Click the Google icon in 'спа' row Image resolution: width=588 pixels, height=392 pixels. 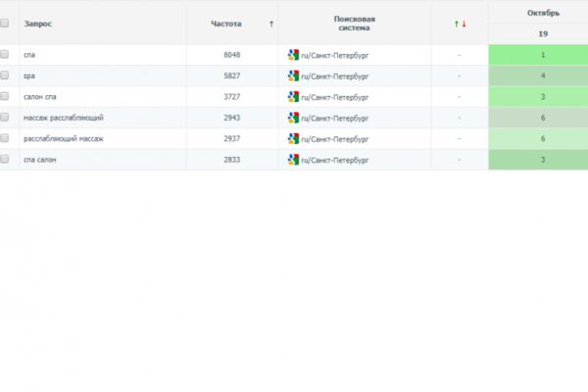pyautogui.click(x=293, y=55)
